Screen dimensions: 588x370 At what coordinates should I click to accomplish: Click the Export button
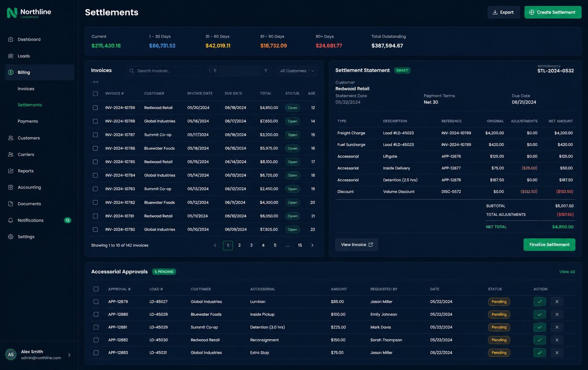tap(503, 12)
